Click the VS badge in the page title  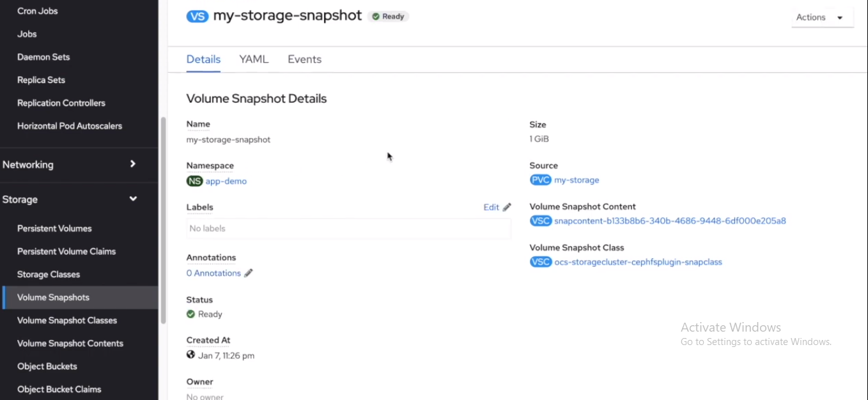click(198, 16)
